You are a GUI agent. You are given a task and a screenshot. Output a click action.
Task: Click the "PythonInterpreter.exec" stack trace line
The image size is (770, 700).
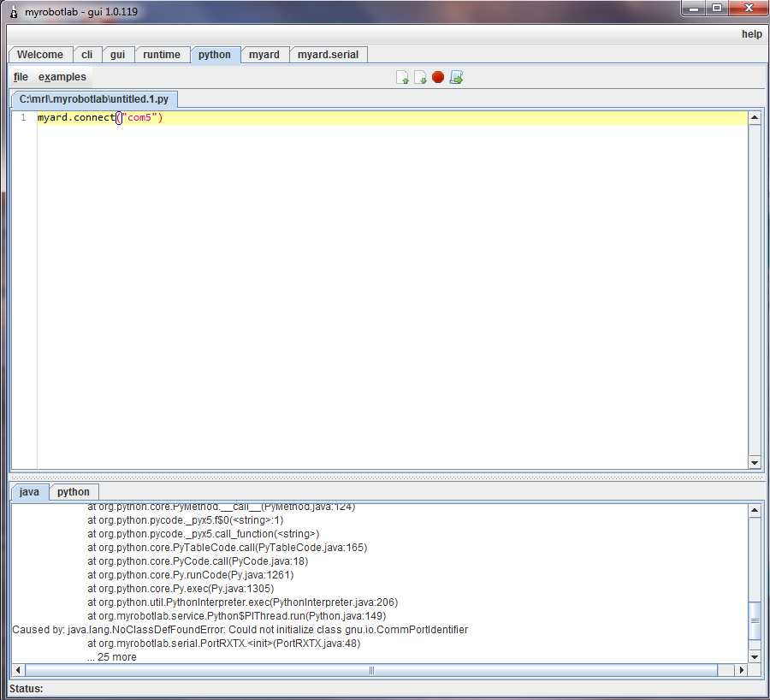tap(243, 602)
